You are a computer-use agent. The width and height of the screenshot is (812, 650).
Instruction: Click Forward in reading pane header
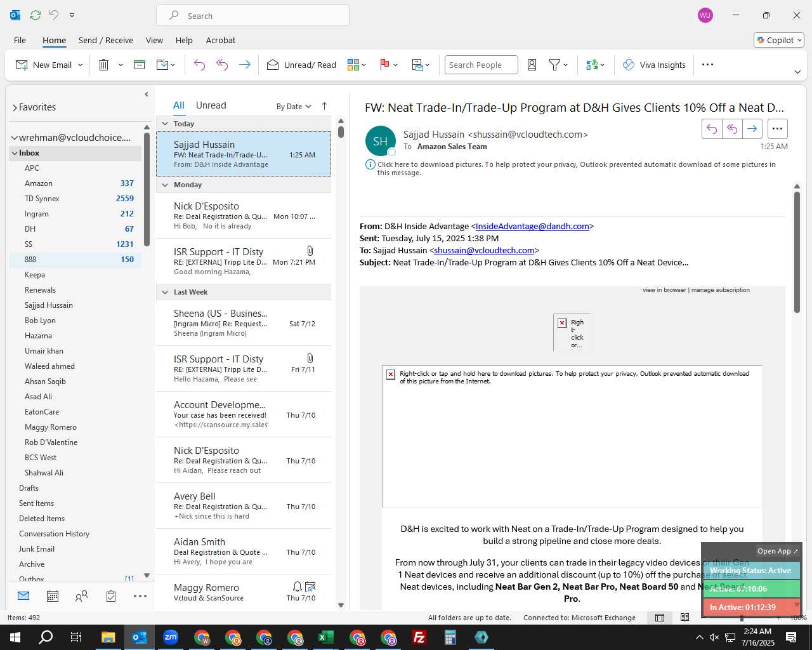point(752,129)
